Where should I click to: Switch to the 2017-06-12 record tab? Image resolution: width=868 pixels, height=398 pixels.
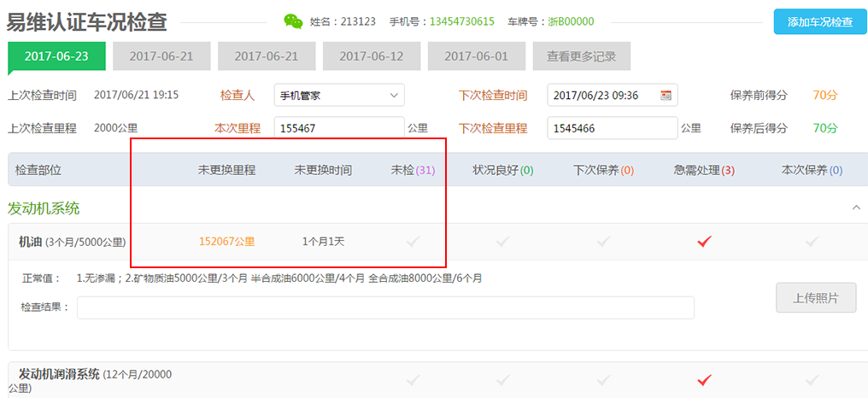pyautogui.click(x=372, y=56)
